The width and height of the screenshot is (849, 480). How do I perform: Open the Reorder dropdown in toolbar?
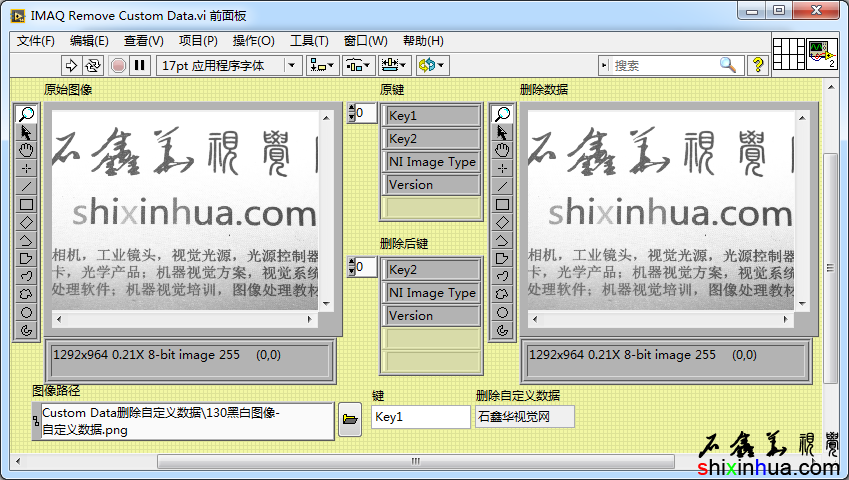pyautogui.click(x=432, y=65)
